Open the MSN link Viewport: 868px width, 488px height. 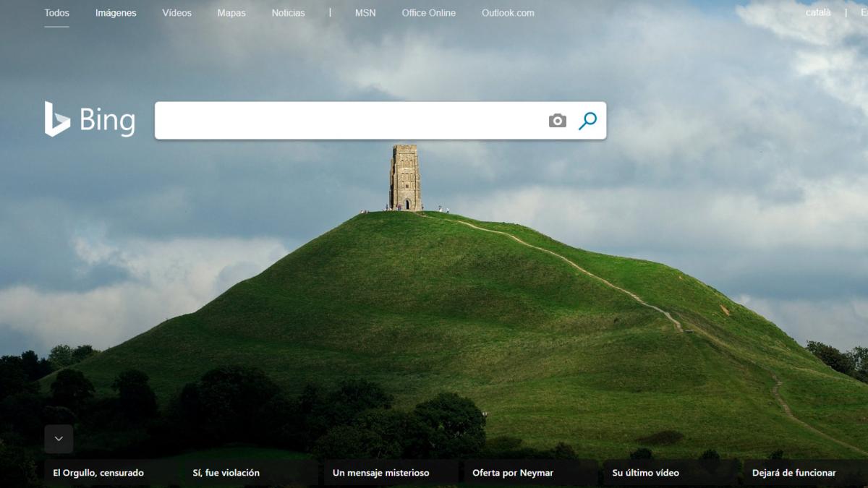tap(365, 13)
